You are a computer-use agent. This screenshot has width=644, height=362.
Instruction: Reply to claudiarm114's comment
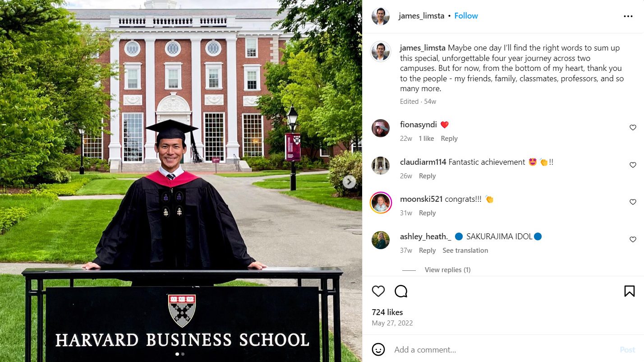pyautogui.click(x=427, y=176)
